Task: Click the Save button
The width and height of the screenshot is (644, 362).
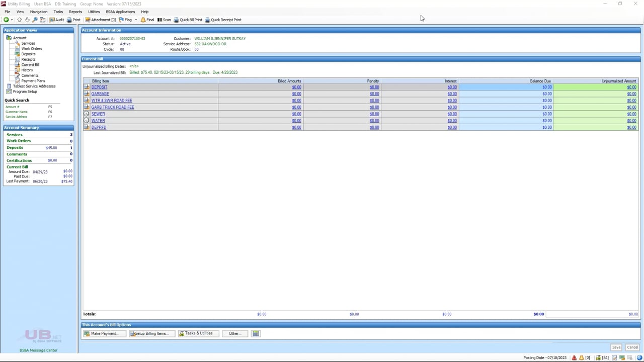Action: 616,347
